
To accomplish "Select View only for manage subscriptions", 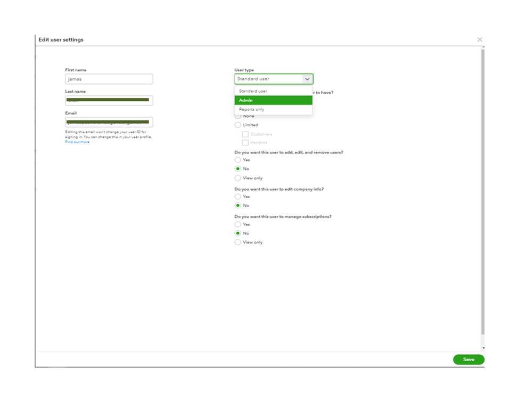I will point(238,242).
